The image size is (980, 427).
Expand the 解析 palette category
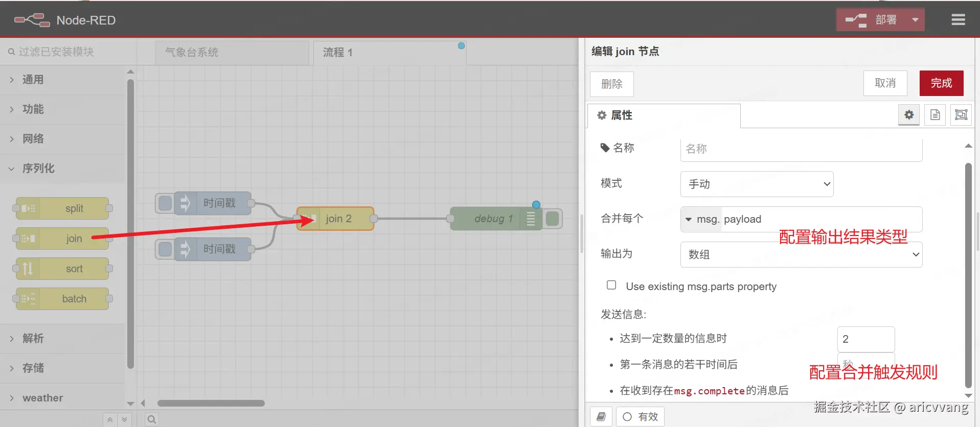pyautogui.click(x=62, y=339)
